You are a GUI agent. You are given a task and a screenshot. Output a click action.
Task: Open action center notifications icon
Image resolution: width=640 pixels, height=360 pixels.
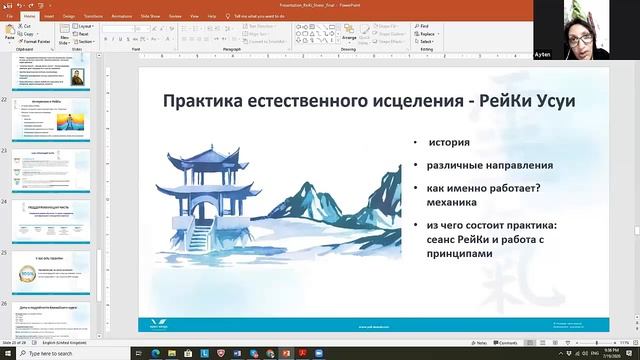629,353
